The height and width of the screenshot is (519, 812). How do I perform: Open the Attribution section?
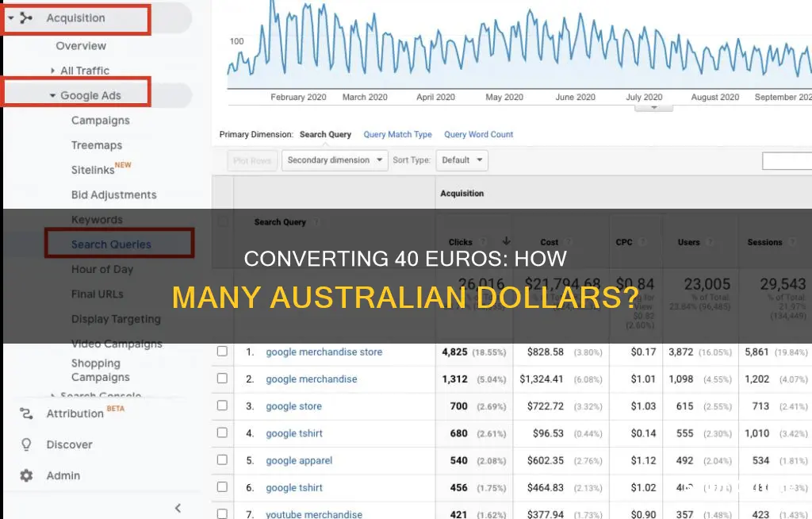tap(75, 413)
